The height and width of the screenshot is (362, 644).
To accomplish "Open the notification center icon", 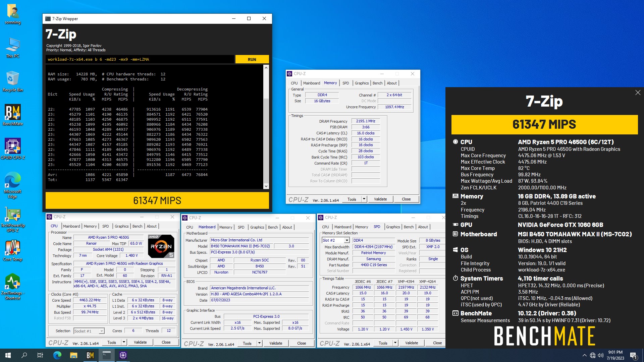I will coord(633,355).
